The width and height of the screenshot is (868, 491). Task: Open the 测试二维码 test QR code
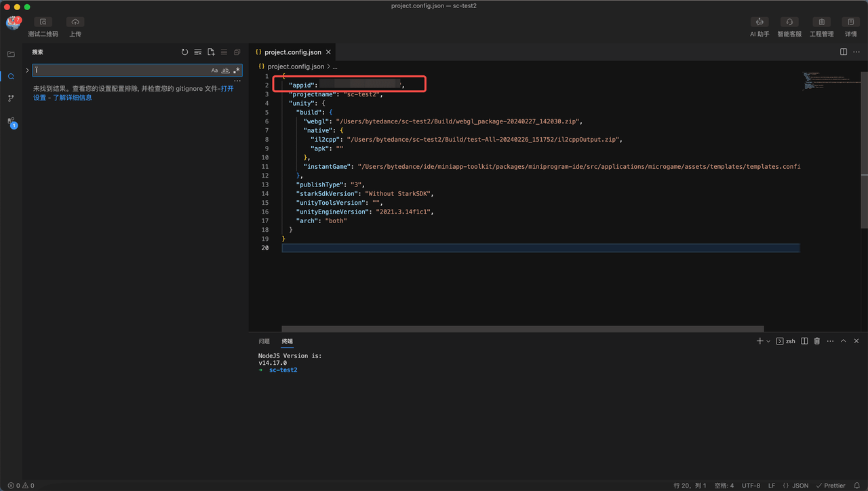point(43,22)
